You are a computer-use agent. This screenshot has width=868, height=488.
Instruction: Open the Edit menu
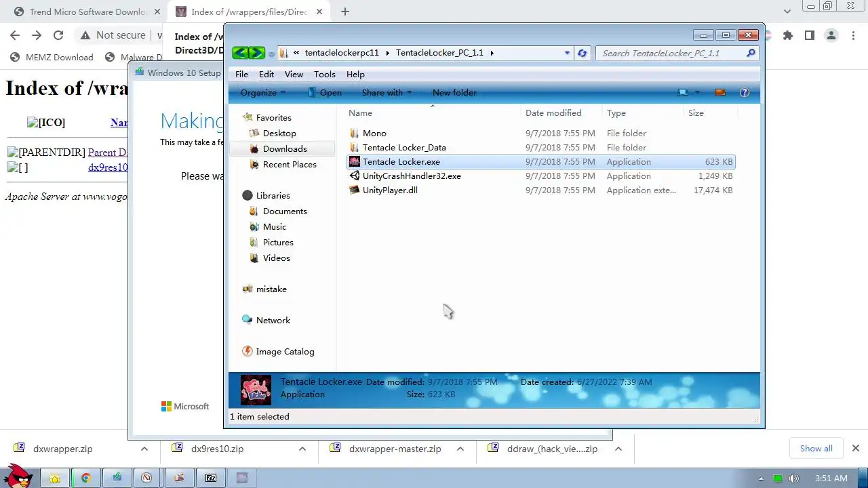click(267, 75)
